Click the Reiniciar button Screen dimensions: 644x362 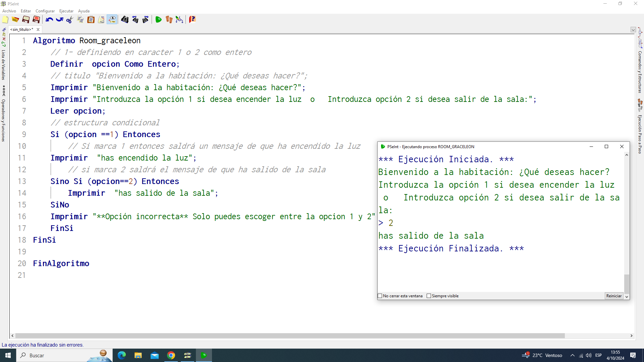[x=614, y=296]
